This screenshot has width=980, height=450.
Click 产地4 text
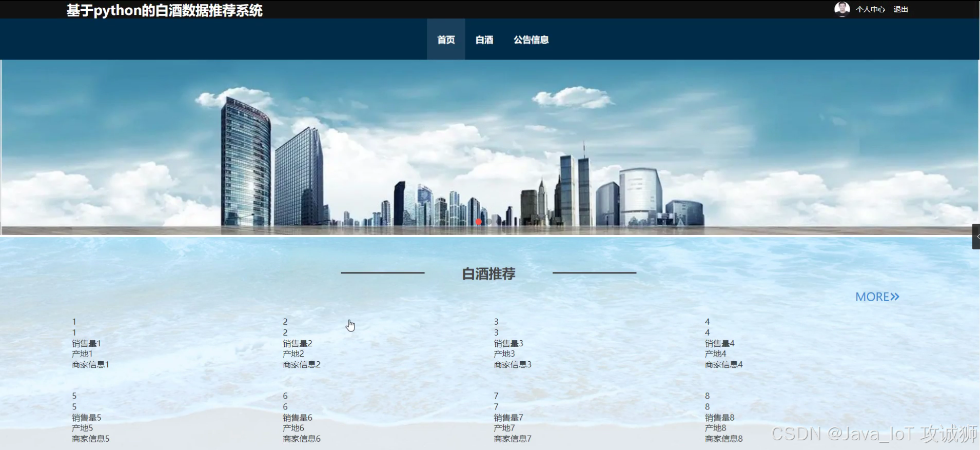tap(715, 354)
